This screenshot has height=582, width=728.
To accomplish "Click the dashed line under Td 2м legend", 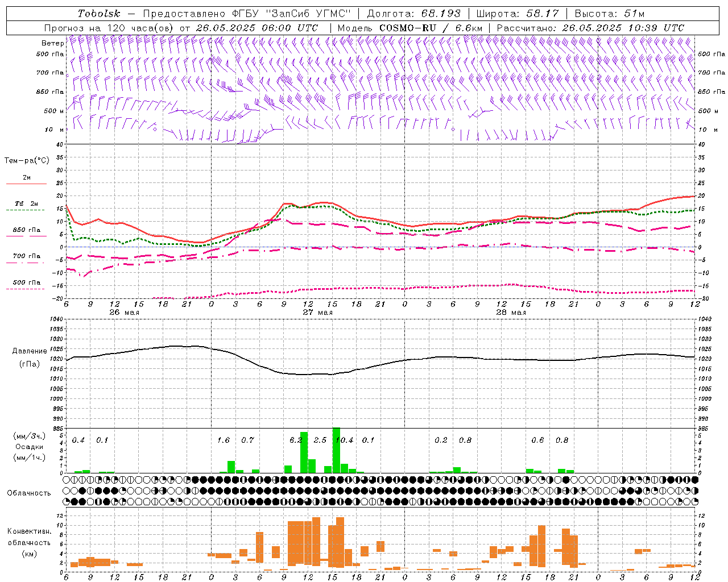I will tap(26, 210).
